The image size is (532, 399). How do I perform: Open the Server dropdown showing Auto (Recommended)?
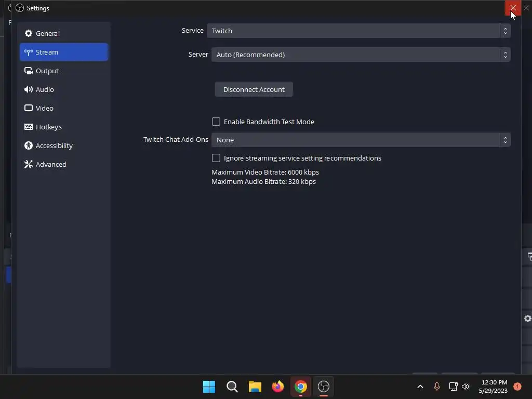pos(361,55)
